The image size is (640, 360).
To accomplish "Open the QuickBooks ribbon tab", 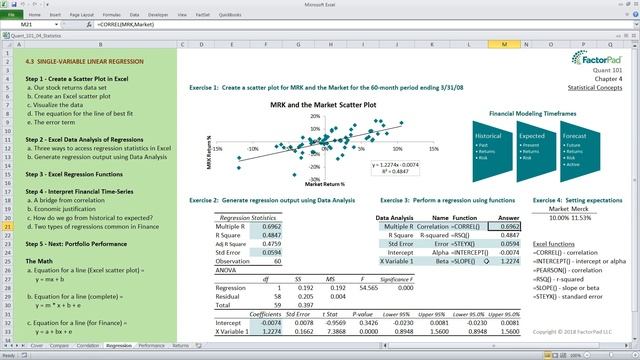I will point(230,15).
